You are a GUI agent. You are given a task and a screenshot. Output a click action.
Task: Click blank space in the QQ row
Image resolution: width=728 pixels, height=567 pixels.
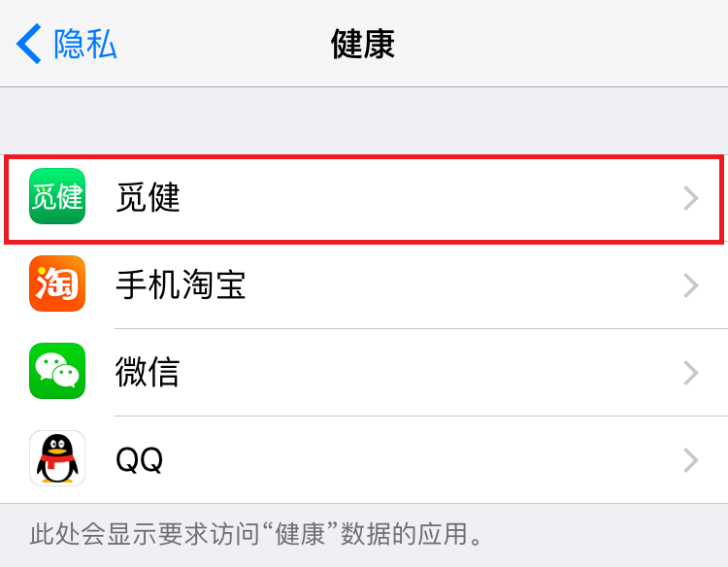[417, 459]
